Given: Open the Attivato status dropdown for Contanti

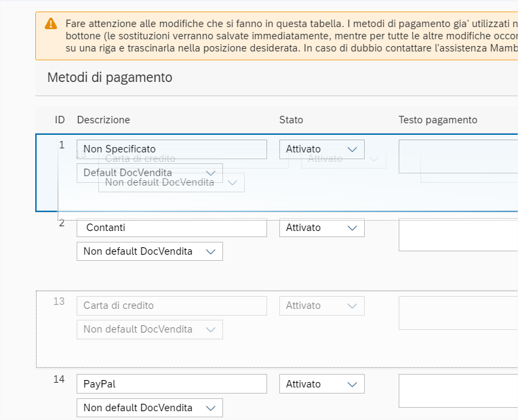Looking at the screenshot, I should click(x=321, y=228).
